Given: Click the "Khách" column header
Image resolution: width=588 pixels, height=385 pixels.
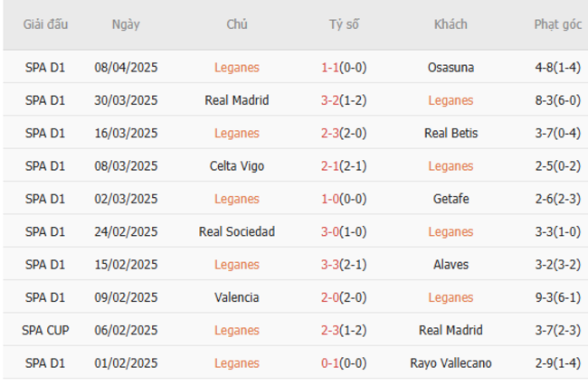Looking at the screenshot, I should coord(450,24).
